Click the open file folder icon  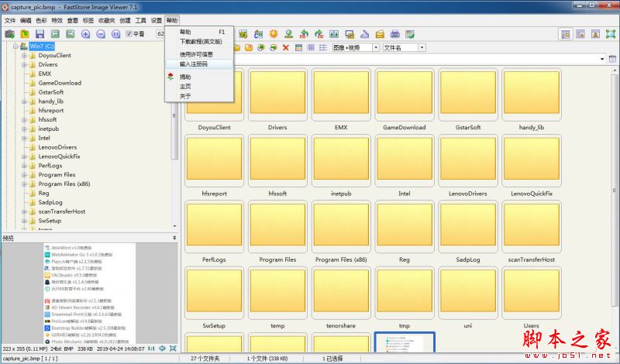pos(25,34)
